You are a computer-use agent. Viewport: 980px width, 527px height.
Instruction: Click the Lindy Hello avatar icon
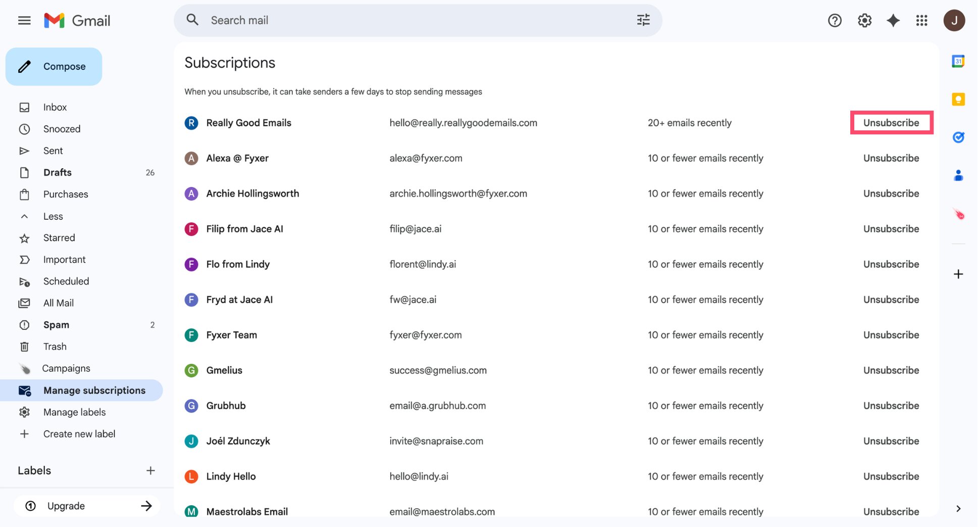click(x=191, y=476)
